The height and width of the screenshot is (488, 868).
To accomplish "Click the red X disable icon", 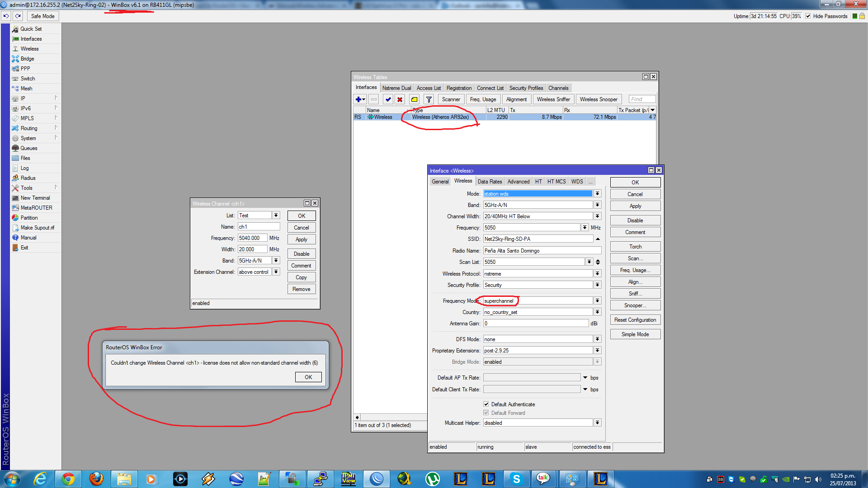I will pyautogui.click(x=400, y=99).
